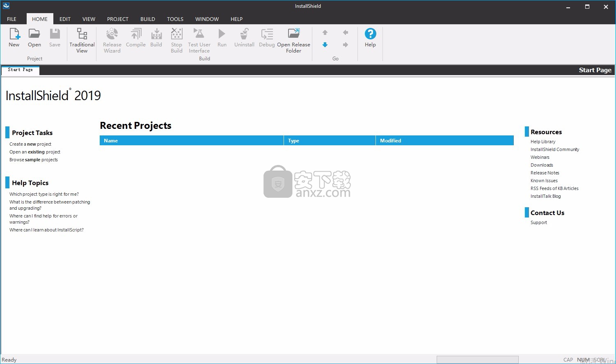Click Browse sample projects link
The height and width of the screenshot is (364, 616).
tap(34, 160)
